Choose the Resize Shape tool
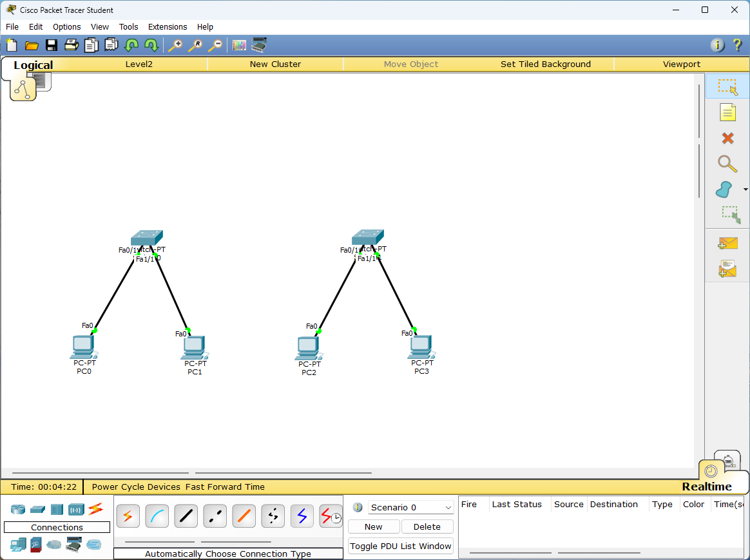This screenshot has width=750, height=560. (731, 214)
